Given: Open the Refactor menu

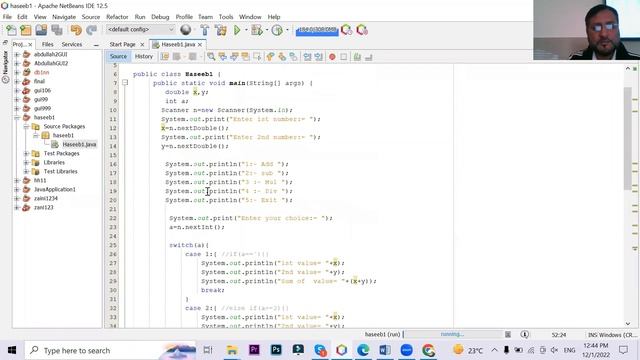Looking at the screenshot, I should pos(117,17).
